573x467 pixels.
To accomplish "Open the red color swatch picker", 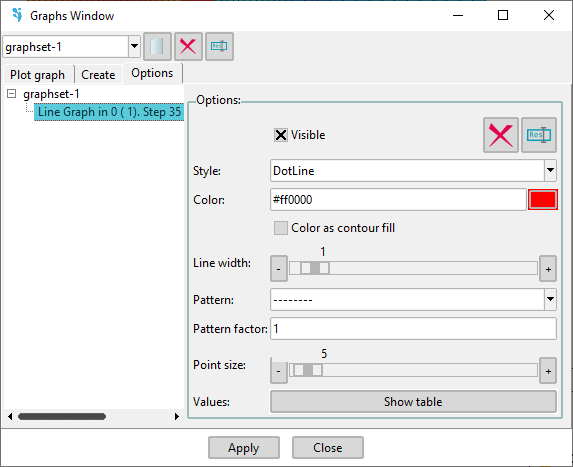I will click(x=543, y=200).
